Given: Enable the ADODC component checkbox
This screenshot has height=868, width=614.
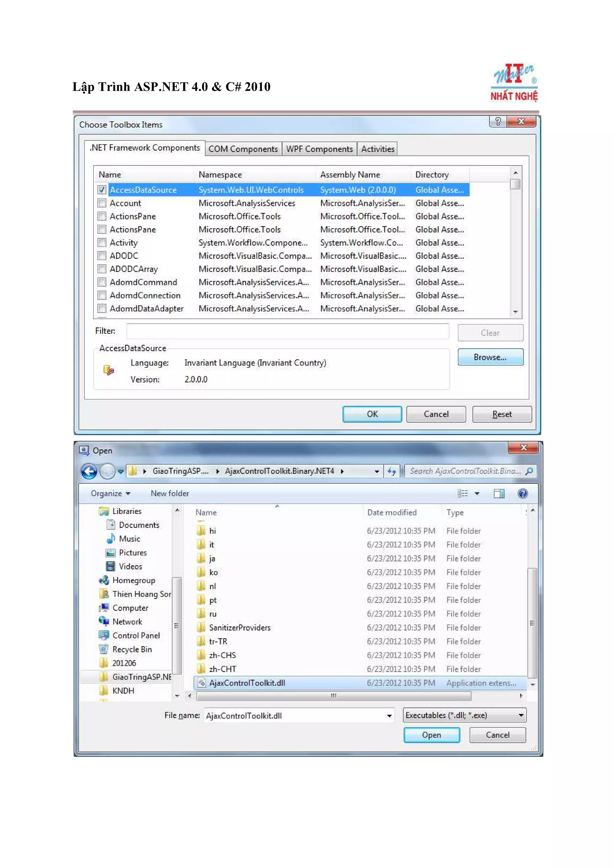Looking at the screenshot, I should tap(102, 256).
